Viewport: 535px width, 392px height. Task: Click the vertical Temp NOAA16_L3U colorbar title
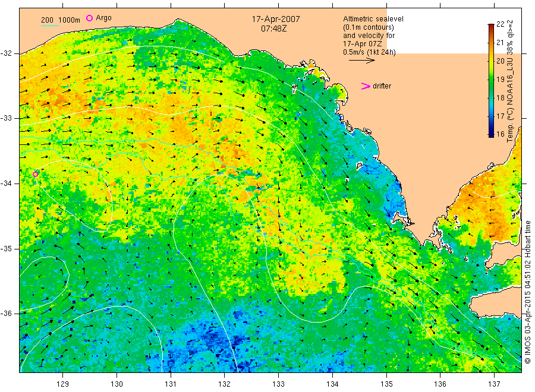(510, 81)
